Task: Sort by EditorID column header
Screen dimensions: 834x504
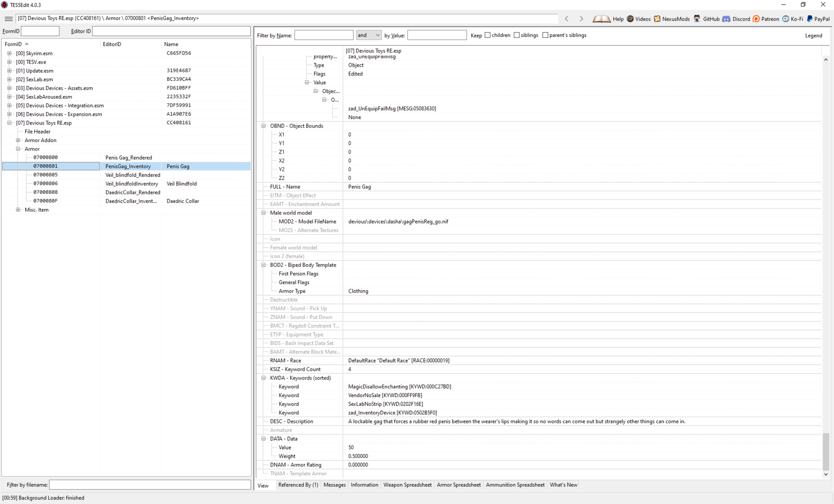Action: [131, 44]
